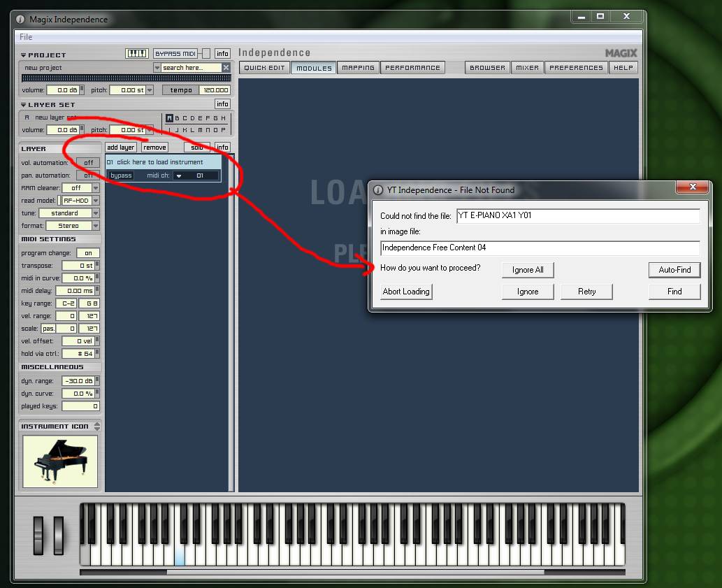The image size is (722, 588).
Task: Toggle the solo button
Action: [x=197, y=148]
